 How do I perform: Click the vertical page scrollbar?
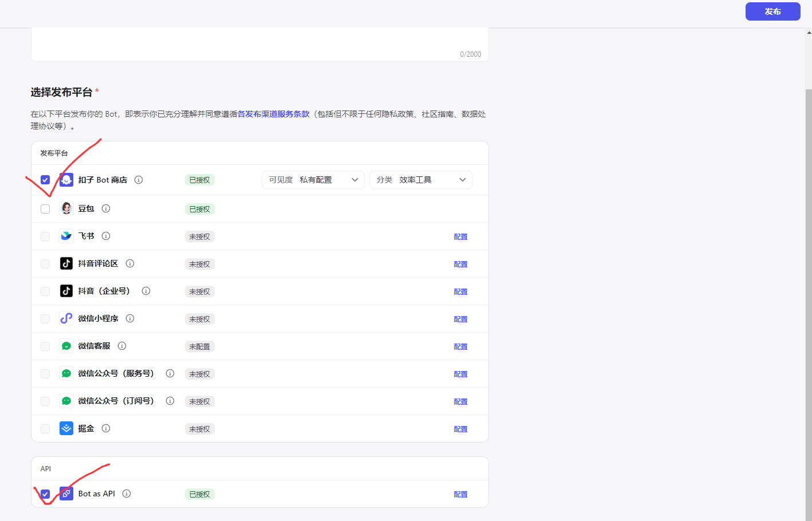pos(809,303)
